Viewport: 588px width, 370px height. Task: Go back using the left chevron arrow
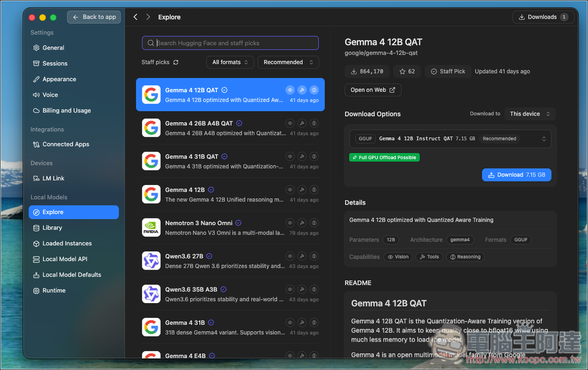pos(135,17)
